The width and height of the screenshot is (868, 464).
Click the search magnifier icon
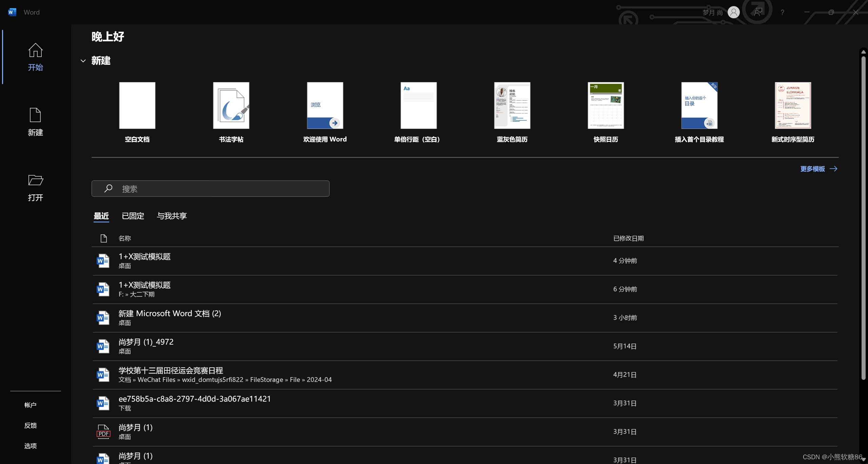click(x=108, y=189)
